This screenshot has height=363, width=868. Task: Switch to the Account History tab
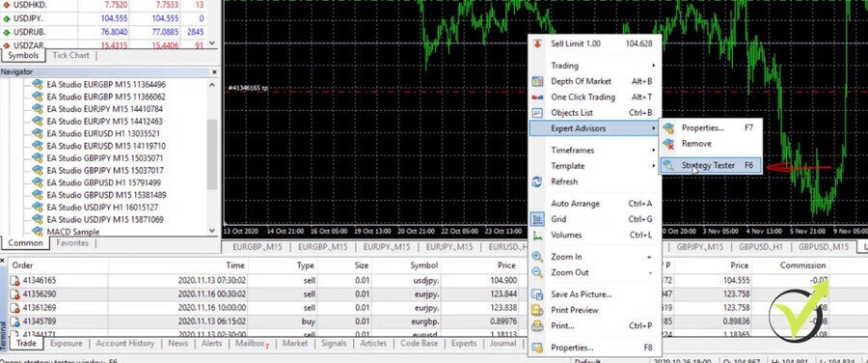125,344
